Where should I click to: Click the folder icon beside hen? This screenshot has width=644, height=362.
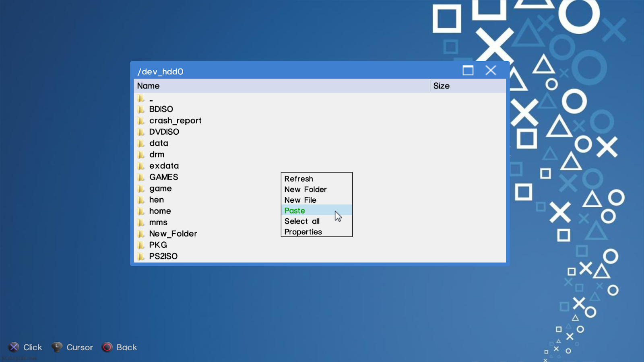(141, 200)
